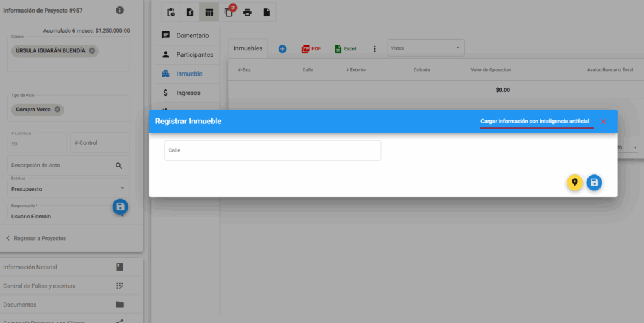Click the blank page document icon in the top toolbar
644x323 pixels.
click(267, 13)
